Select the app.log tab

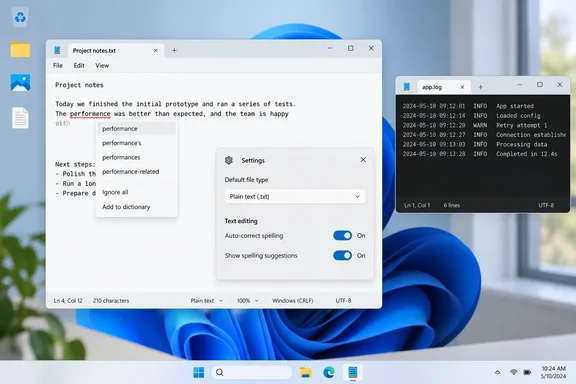443,87
